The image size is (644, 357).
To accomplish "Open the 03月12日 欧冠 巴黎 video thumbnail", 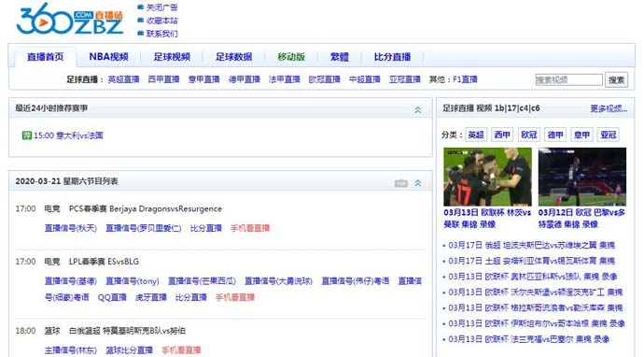I will pos(582,177).
